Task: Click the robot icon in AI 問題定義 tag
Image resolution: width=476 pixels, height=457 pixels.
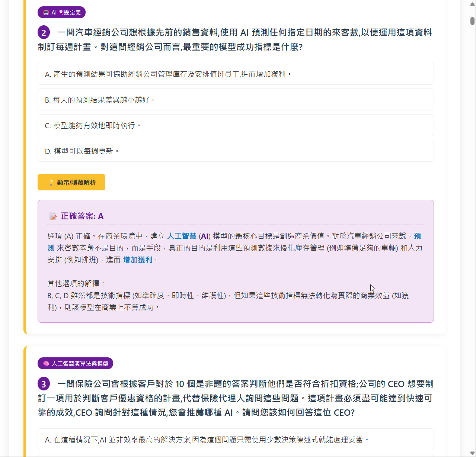Action: [46, 12]
